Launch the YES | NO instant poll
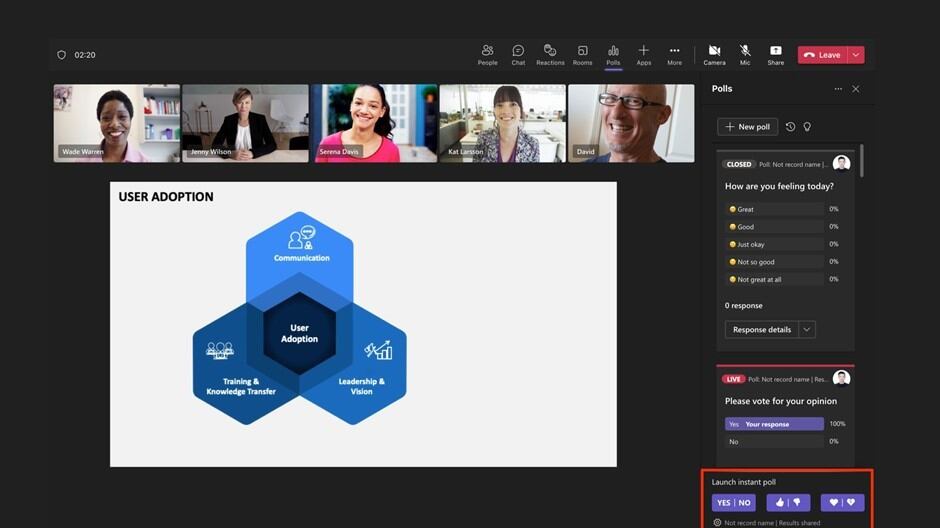The width and height of the screenshot is (940, 528). [x=733, y=503]
